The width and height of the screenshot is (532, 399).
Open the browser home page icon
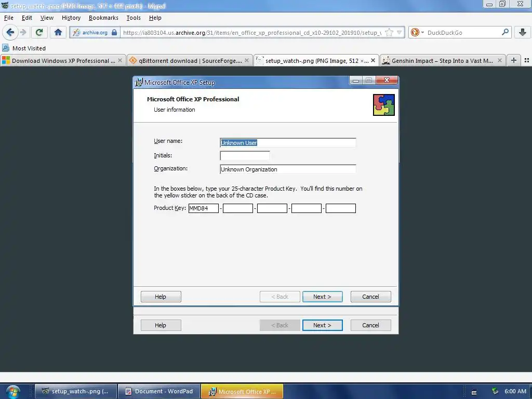pyautogui.click(x=58, y=32)
